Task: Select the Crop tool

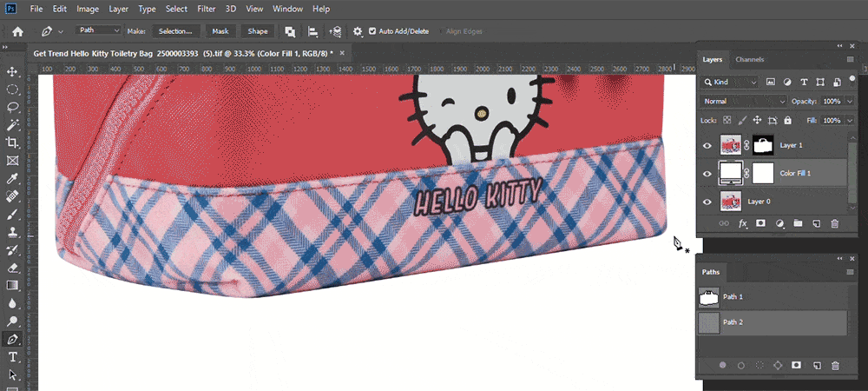Action: click(12, 142)
